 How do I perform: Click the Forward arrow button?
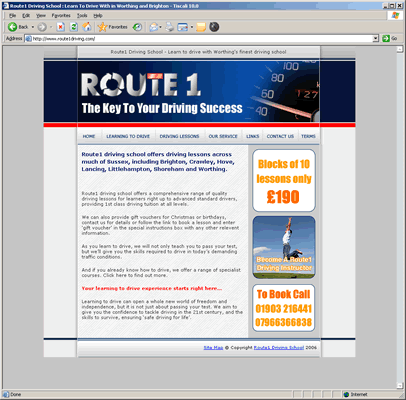42,27
